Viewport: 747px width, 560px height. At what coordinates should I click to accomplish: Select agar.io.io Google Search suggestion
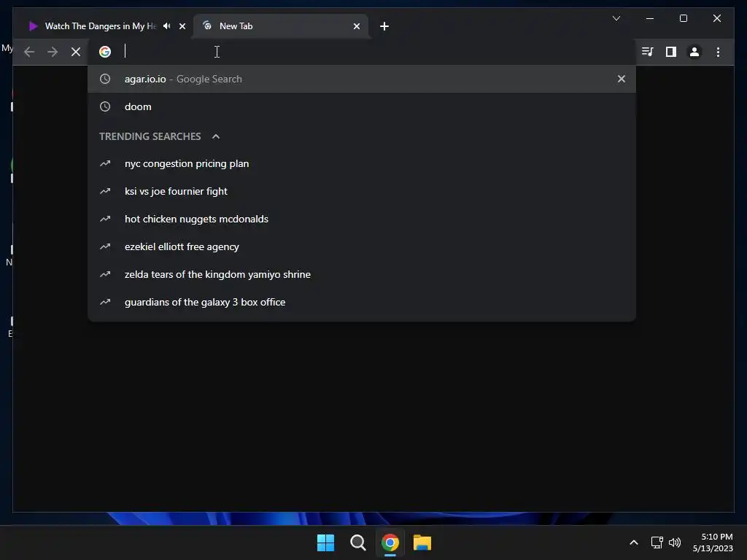coord(362,79)
